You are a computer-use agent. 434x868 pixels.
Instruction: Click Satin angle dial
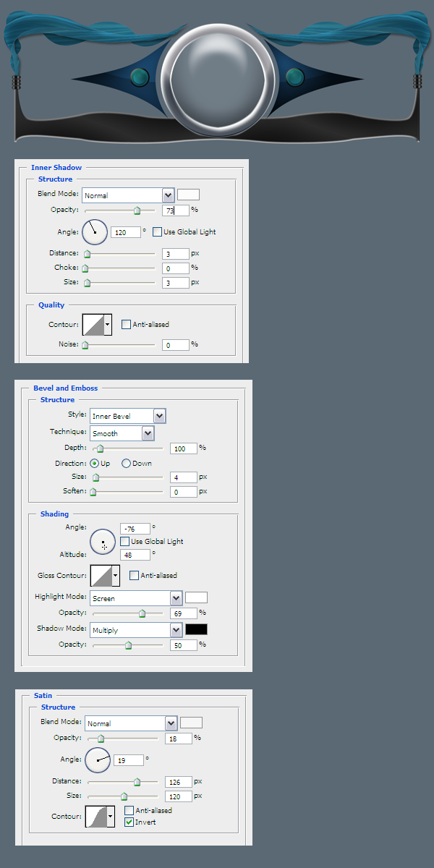pyautogui.click(x=98, y=760)
